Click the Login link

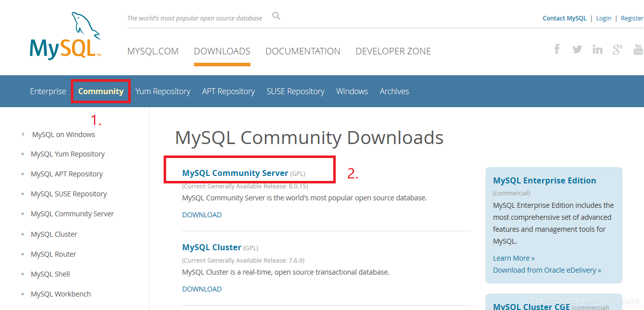(x=604, y=18)
